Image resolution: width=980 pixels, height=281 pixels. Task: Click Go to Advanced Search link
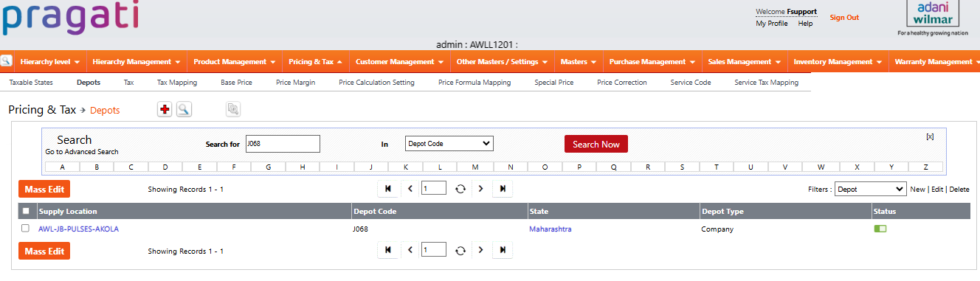81,152
